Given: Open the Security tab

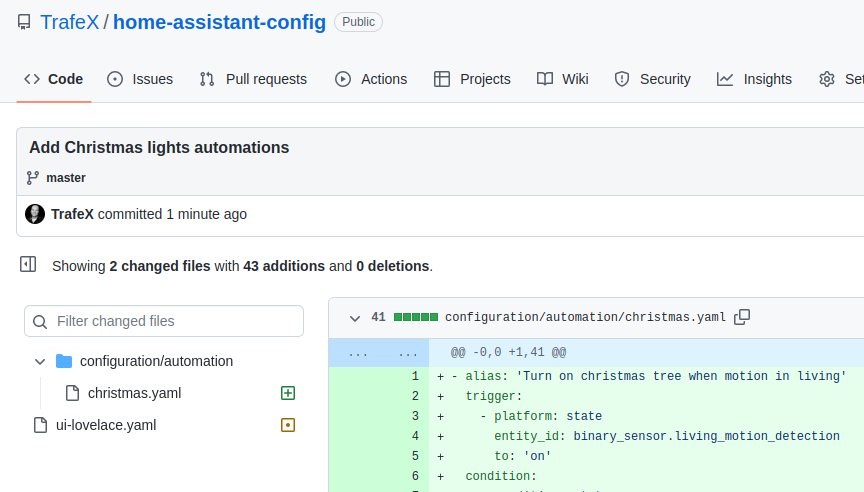Looking at the screenshot, I should 652,79.
